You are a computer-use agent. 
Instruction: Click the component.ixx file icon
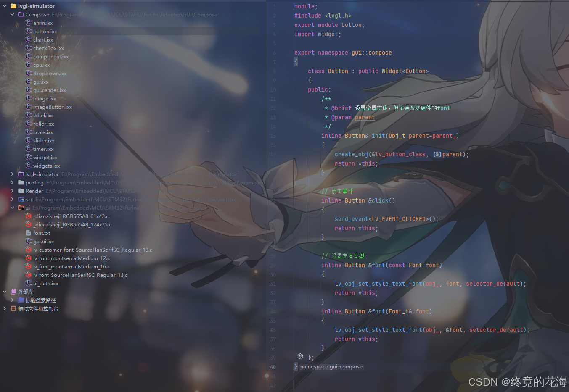29,56
